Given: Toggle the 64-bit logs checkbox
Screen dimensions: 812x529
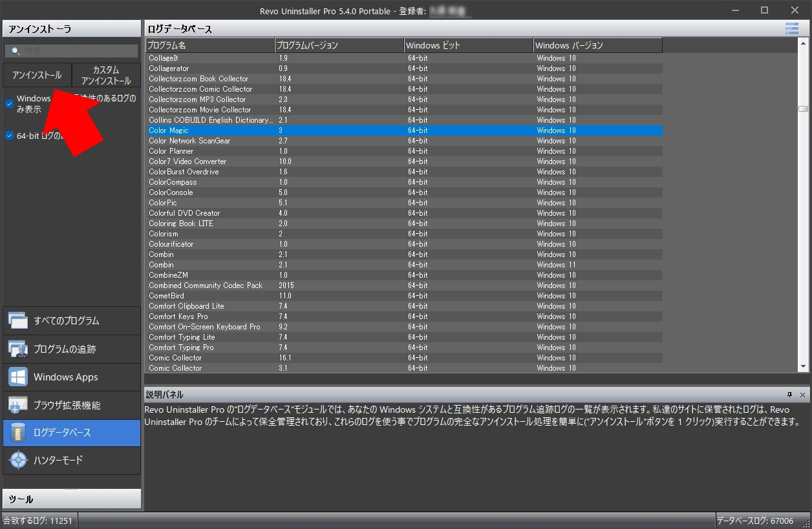Looking at the screenshot, I should click(x=10, y=136).
